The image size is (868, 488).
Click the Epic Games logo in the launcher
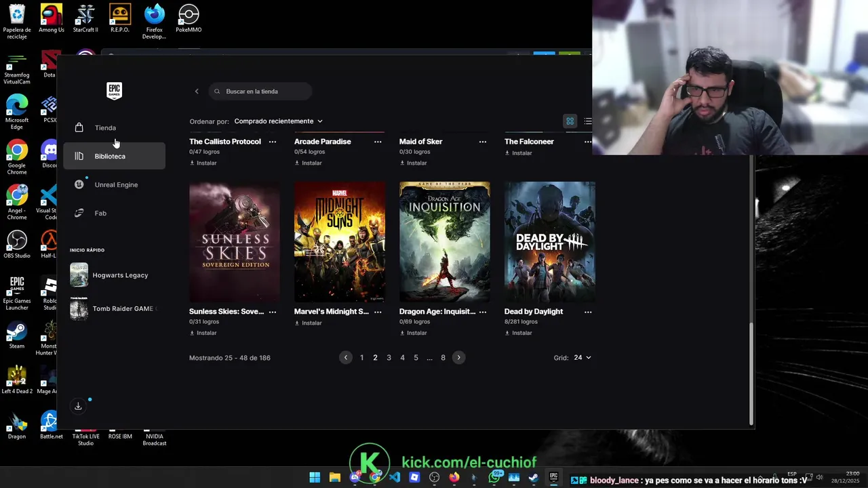114,91
